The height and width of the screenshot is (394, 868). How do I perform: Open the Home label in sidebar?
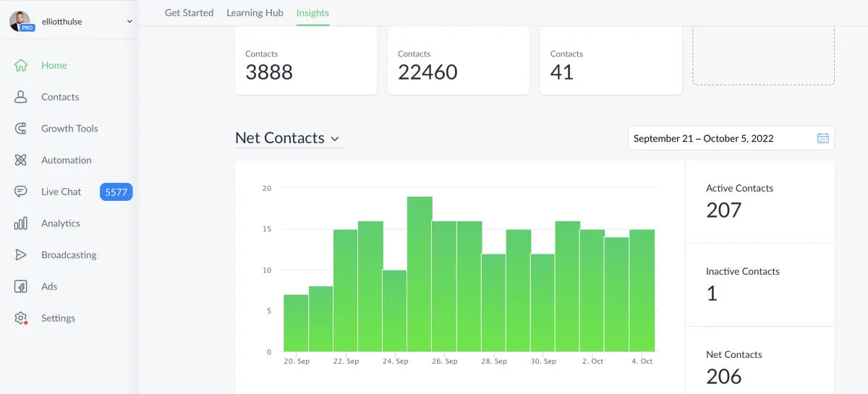click(54, 65)
